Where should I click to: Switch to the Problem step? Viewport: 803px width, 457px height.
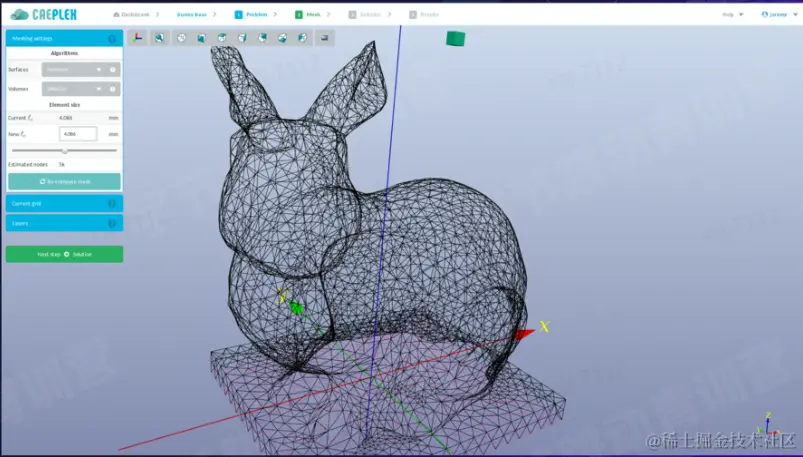[x=251, y=14]
